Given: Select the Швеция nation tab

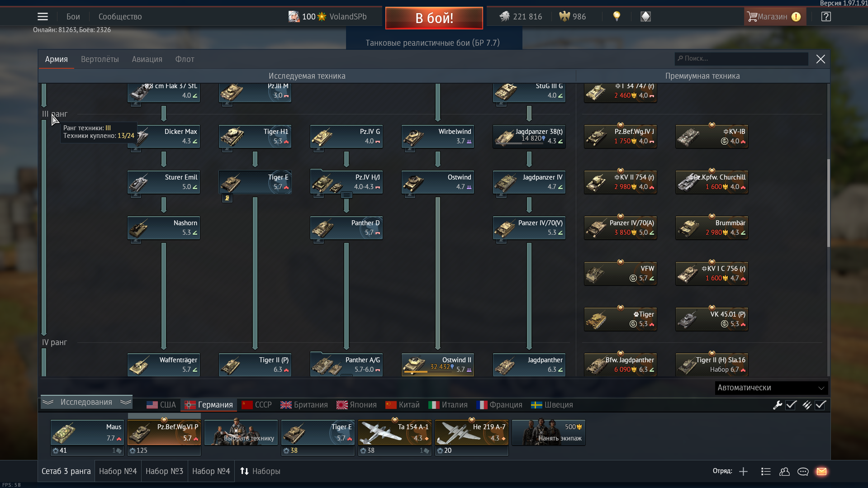Looking at the screenshot, I should point(552,405).
